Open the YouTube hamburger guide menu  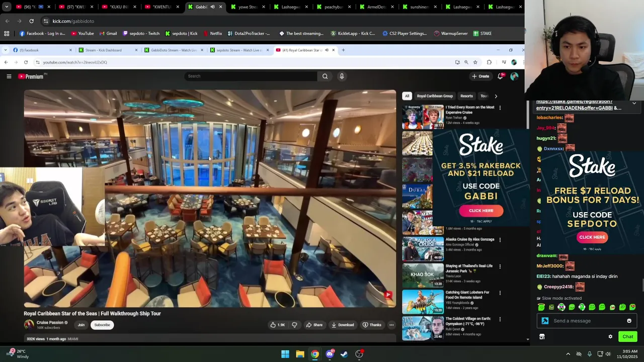9,76
